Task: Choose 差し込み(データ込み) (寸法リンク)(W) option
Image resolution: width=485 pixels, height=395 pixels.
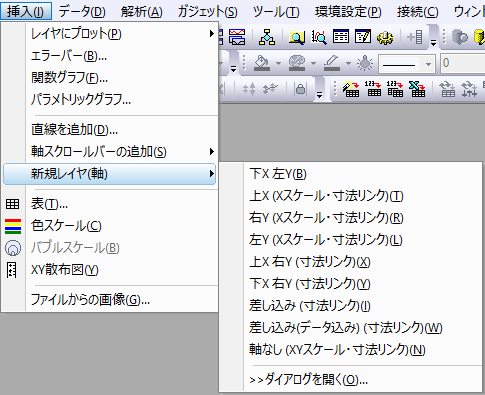Action: coord(351,328)
